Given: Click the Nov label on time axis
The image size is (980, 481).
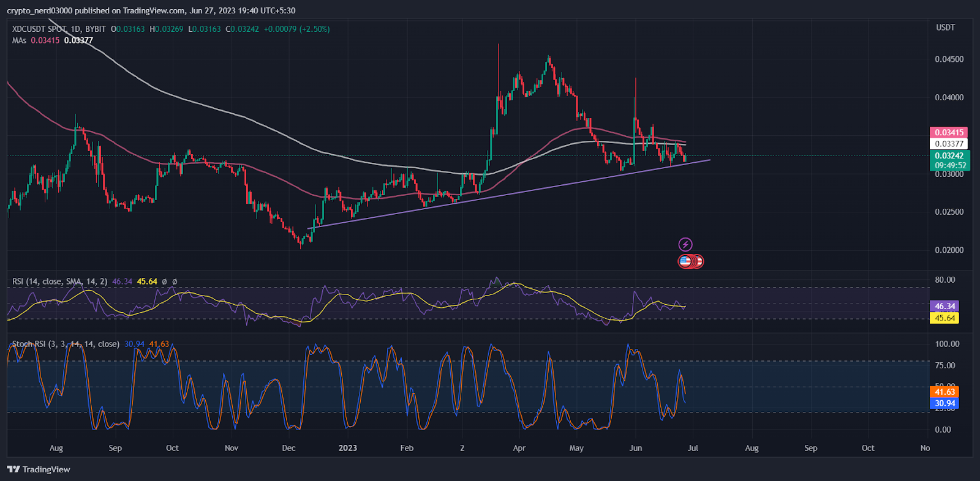Looking at the screenshot, I should (x=232, y=448).
